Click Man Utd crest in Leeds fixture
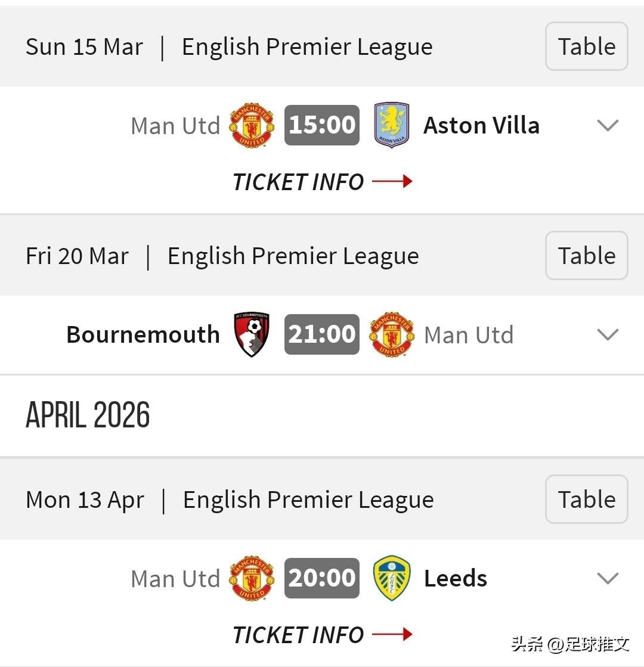This screenshot has height=667, width=644. pos(252,578)
